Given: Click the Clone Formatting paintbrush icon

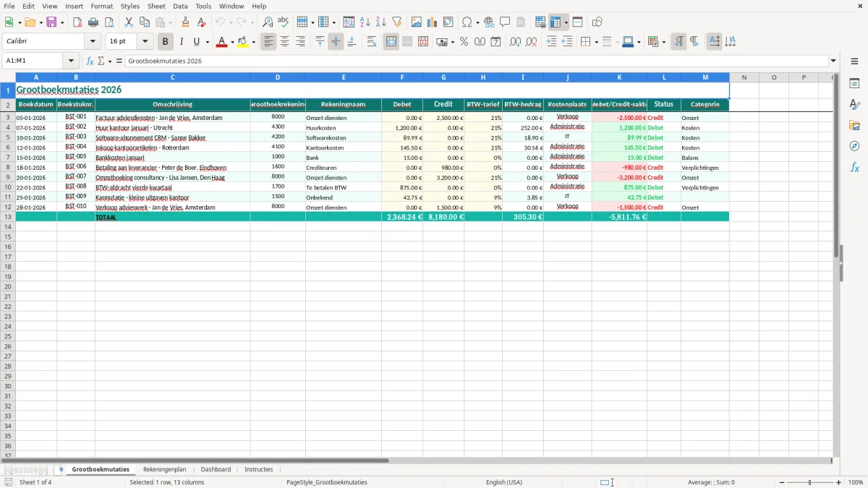Looking at the screenshot, I should (186, 22).
